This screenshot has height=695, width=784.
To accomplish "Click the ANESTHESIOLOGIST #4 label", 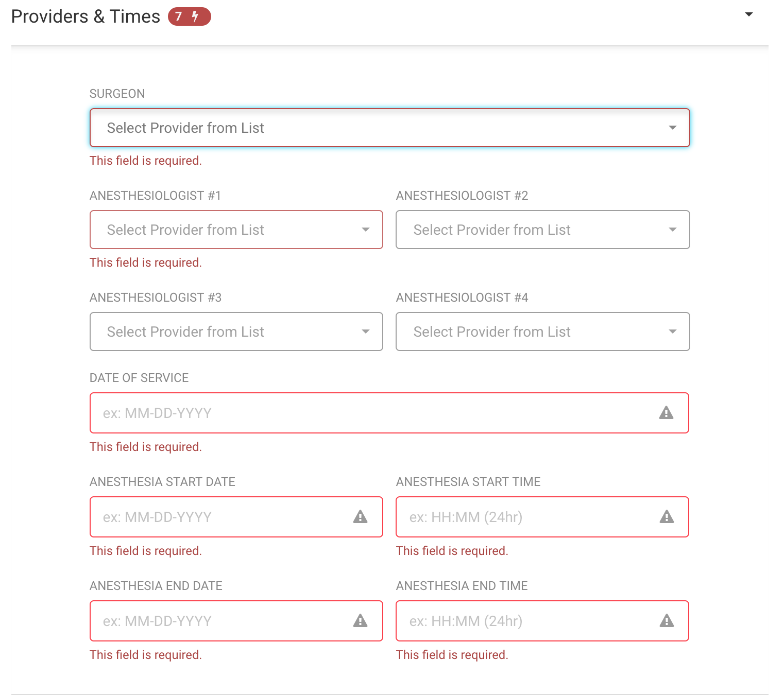I will point(462,298).
